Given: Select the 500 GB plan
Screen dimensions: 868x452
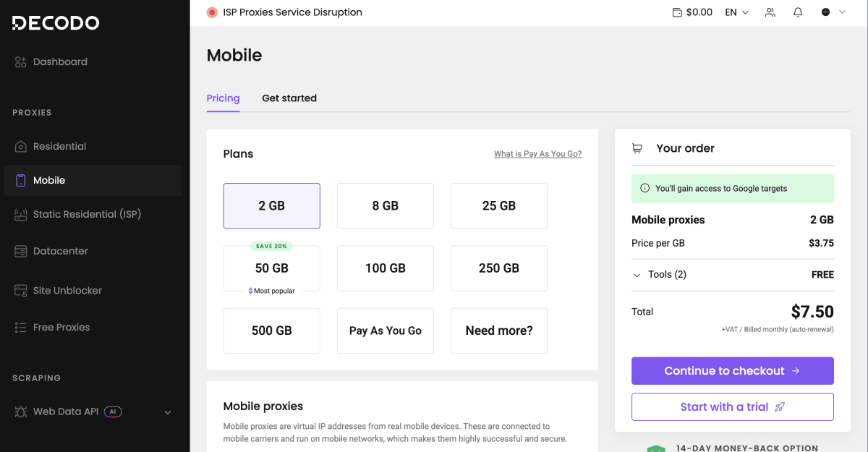Looking at the screenshot, I should coord(272,331).
